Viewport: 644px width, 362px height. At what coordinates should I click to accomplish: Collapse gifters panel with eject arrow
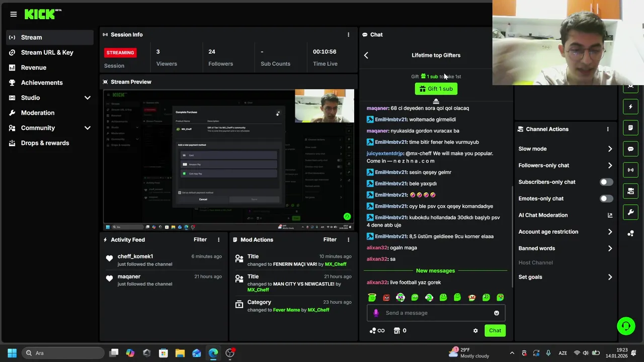[436, 102]
